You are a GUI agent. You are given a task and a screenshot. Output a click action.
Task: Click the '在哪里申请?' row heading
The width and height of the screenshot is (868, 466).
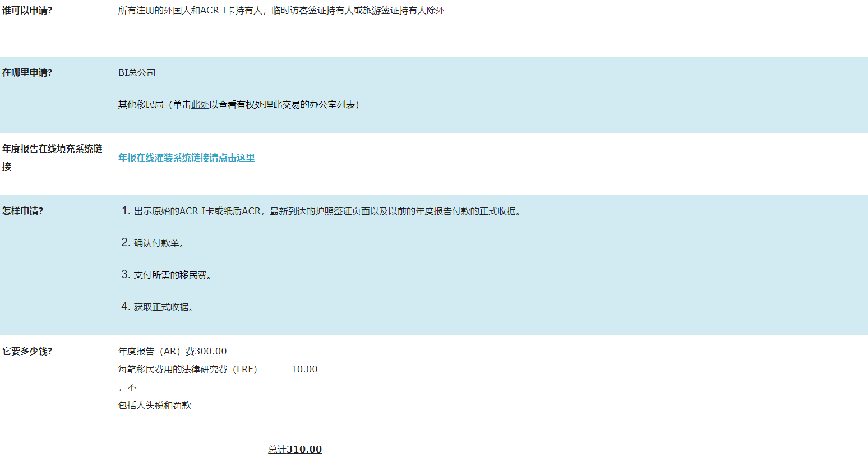(27, 73)
